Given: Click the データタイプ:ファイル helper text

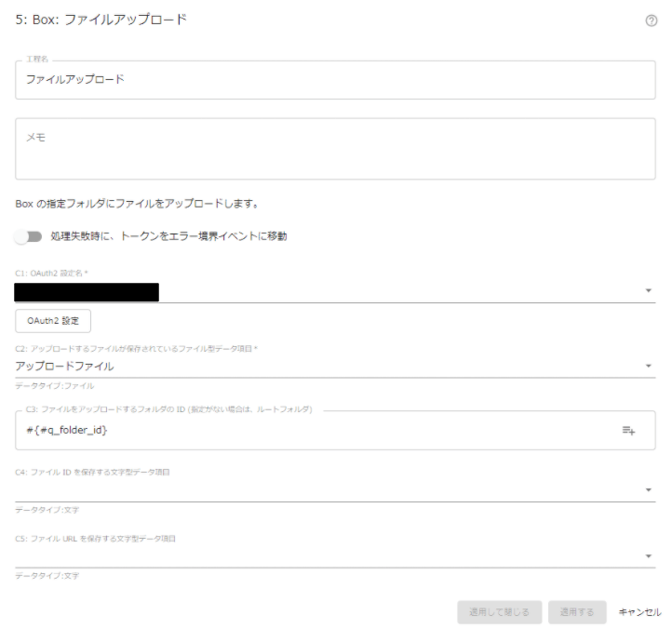Looking at the screenshot, I should click(x=54, y=386).
